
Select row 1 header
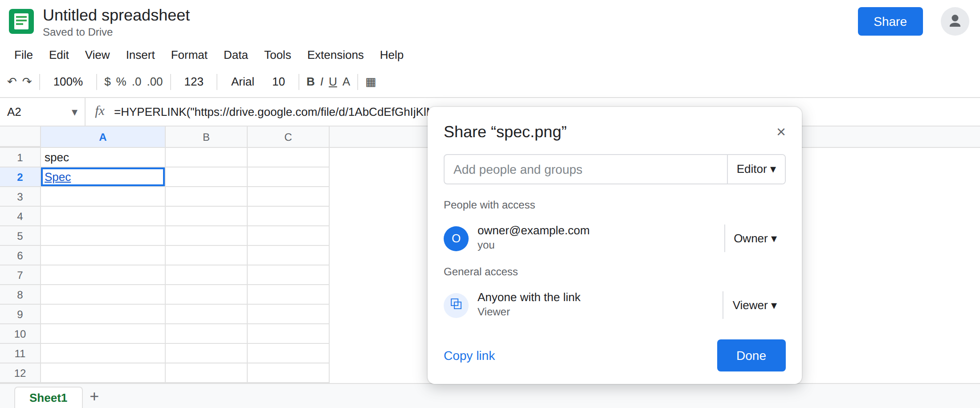coord(20,157)
